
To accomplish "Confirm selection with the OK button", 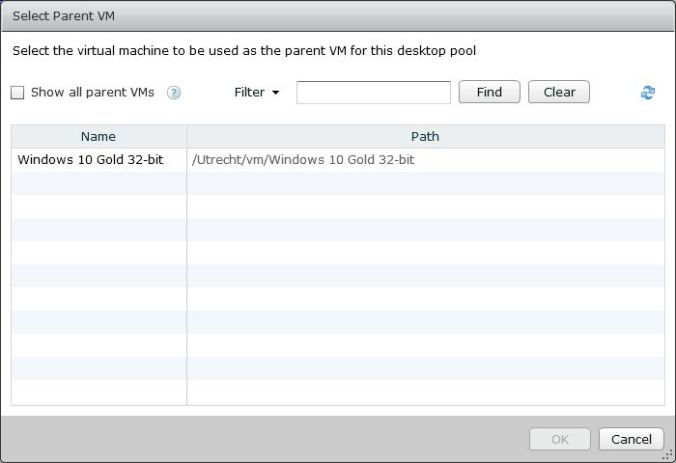I will [x=560, y=439].
